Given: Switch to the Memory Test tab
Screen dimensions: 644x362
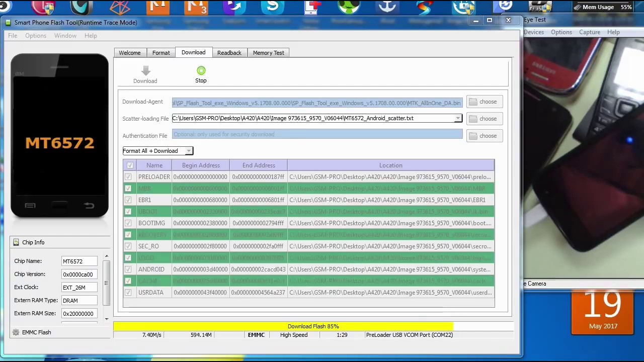Looking at the screenshot, I should point(269,53).
